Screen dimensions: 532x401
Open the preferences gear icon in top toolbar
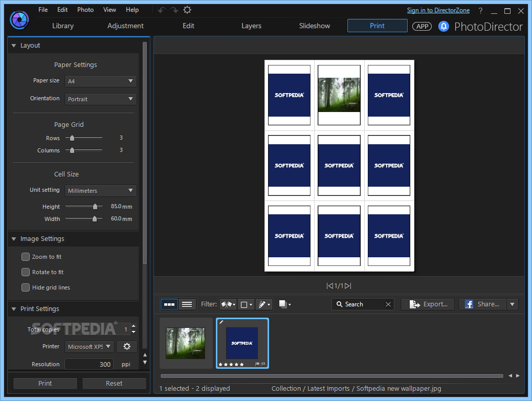point(187,10)
